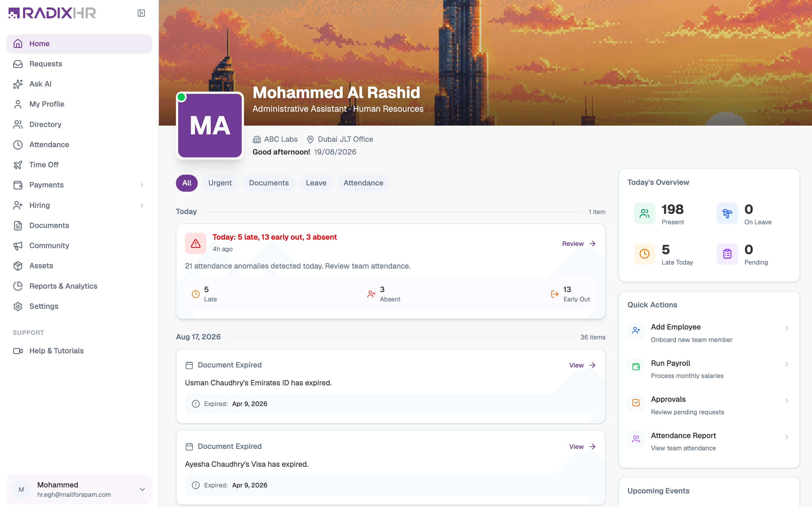Select the Urgent filter tab

220,183
